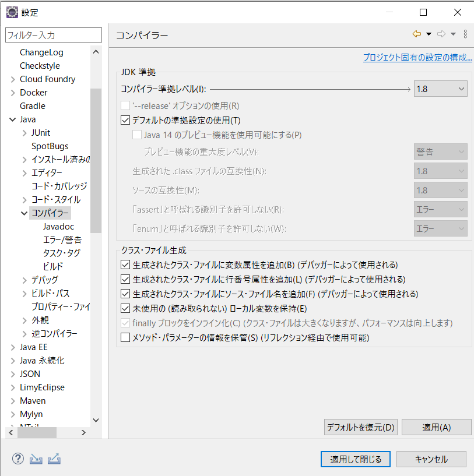
Task: Open the forward history dropdown arrow
Action: coord(453,34)
